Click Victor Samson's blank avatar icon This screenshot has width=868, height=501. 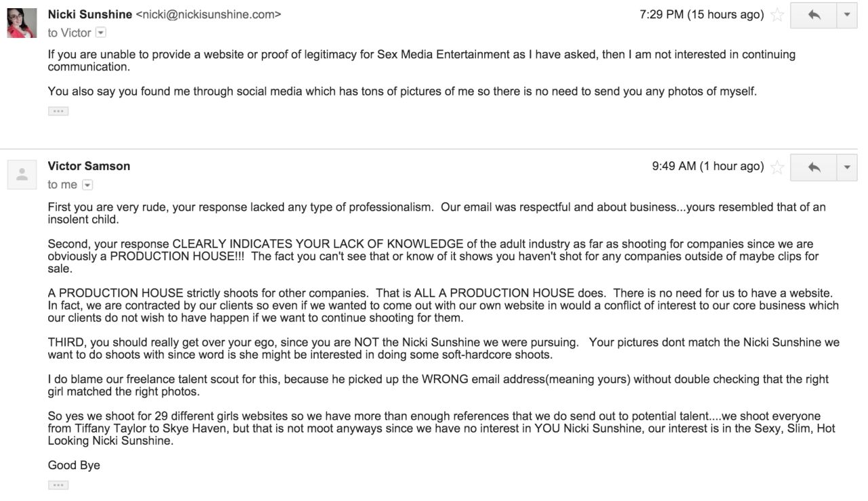(22, 175)
